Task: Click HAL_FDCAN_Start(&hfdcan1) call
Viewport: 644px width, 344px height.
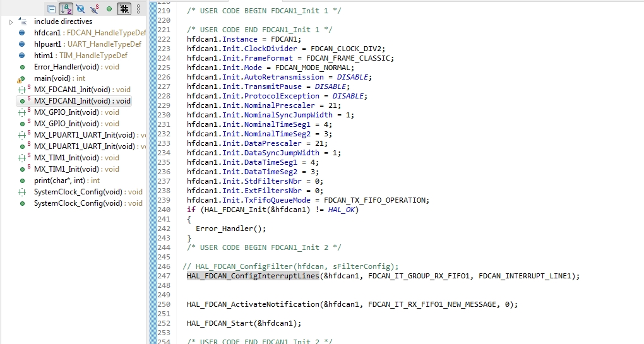Action: coord(244,323)
